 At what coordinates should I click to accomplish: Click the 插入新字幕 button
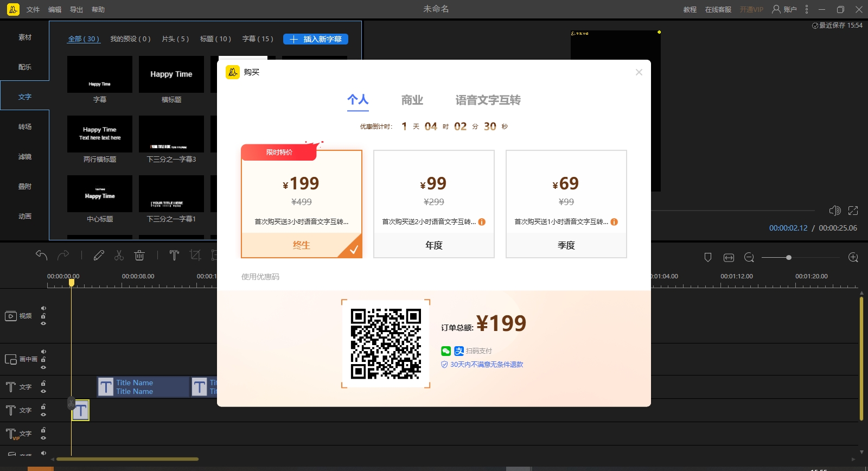pos(316,39)
